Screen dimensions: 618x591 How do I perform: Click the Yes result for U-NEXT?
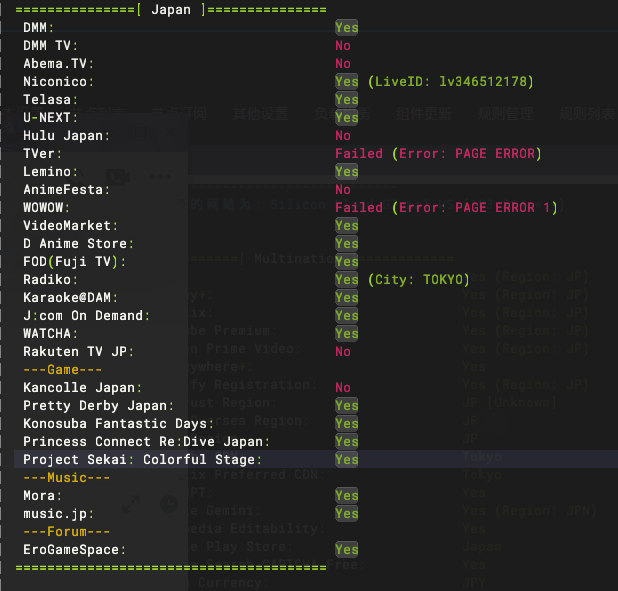pyautogui.click(x=346, y=117)
